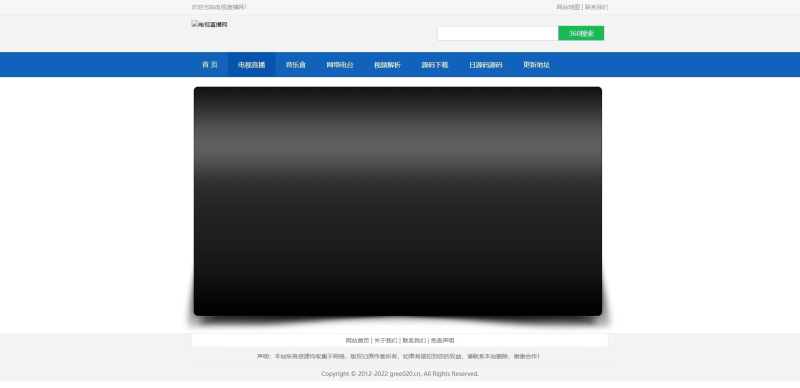Open 联系我们 link in top bar
The width and height of the screenshot is (800, 388).
click(596, 7)
